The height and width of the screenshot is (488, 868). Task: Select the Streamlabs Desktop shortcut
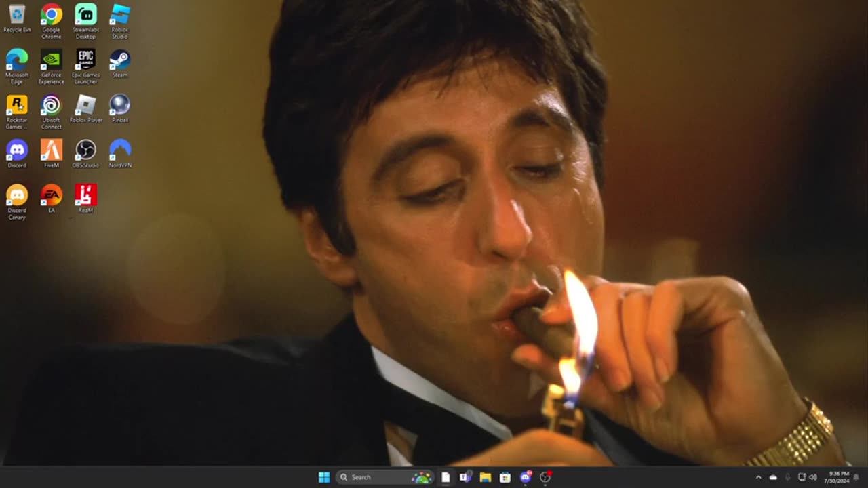pyautogui.click(x=85, y=21)
